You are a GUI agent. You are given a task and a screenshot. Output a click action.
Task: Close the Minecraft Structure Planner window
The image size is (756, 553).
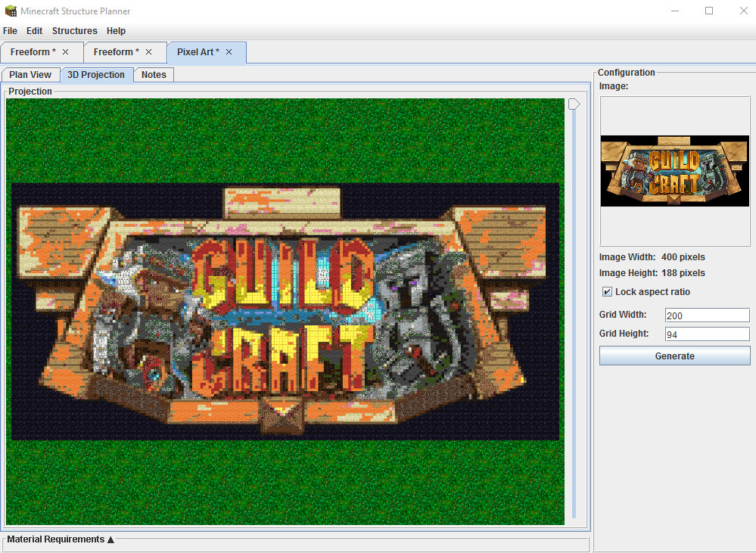pos(743,11)
